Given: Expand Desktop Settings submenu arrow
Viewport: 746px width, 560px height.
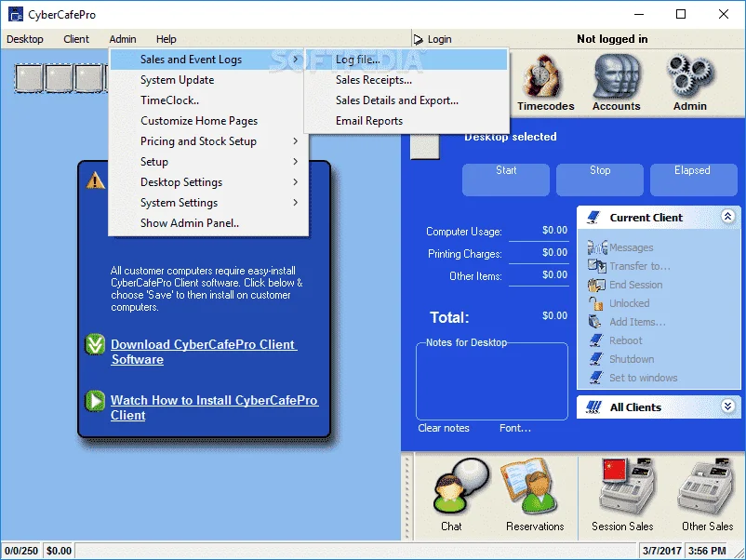Looking at the screenshot, I should [x=296, y=182].
